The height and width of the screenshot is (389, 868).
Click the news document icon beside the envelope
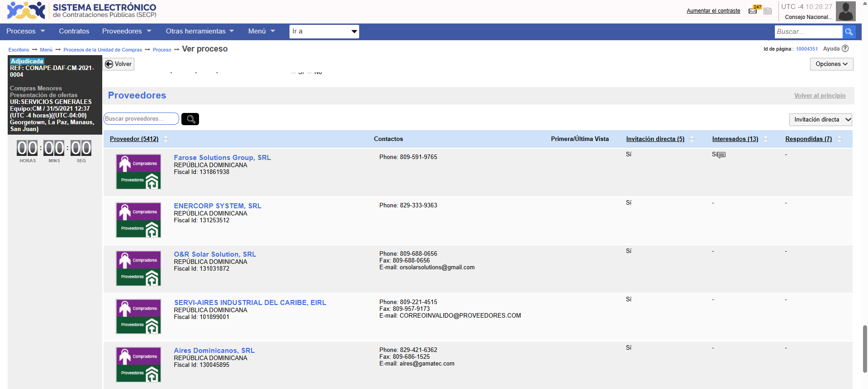pos(768,11)
